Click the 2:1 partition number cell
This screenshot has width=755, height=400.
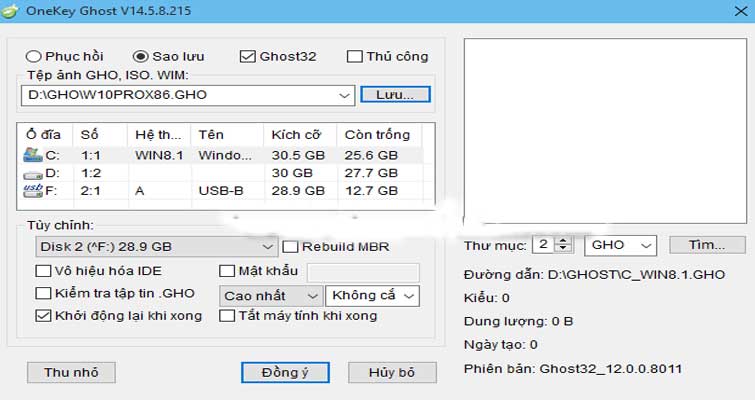tap(91, 191)
